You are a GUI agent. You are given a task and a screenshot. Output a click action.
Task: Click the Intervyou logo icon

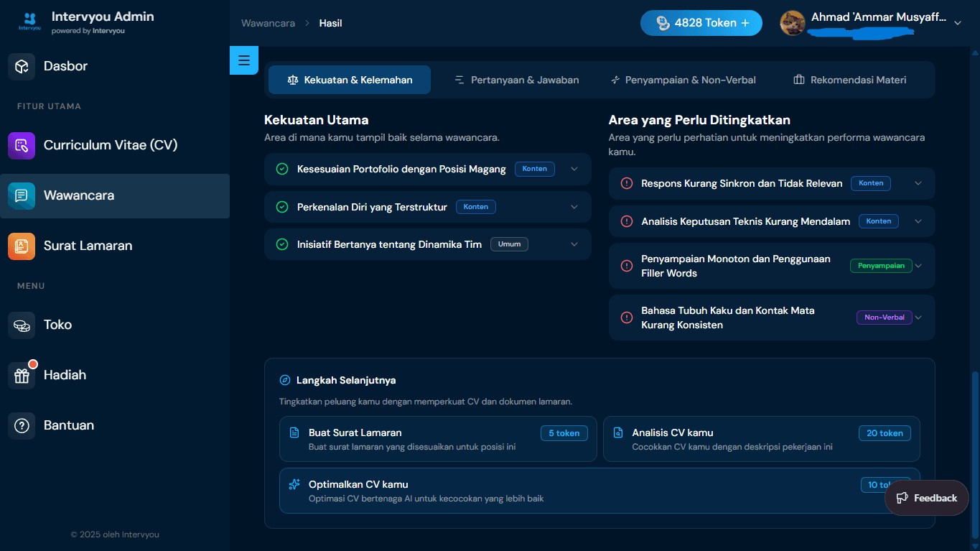(x=30, y=22)
